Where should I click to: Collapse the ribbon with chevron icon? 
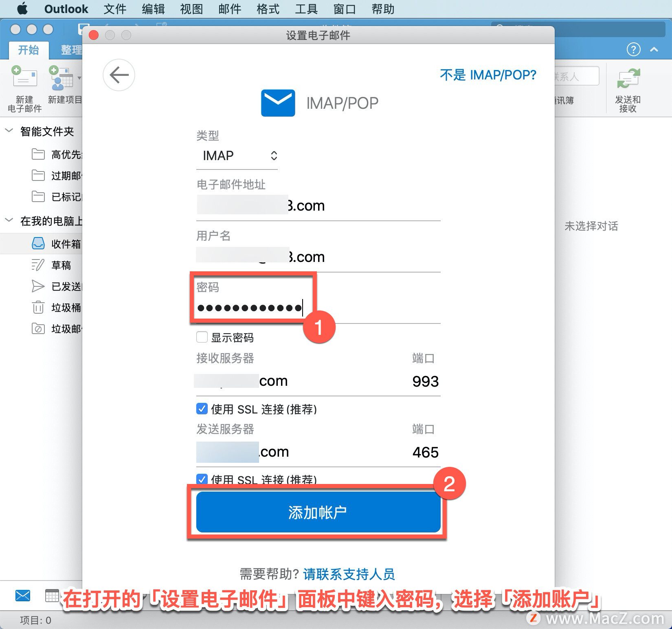654,50
